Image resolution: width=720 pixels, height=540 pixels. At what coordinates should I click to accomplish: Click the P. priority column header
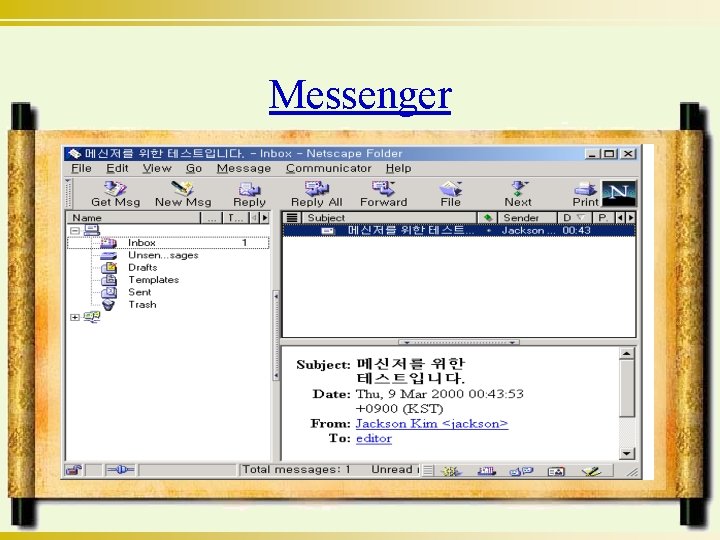coord(604,218)
